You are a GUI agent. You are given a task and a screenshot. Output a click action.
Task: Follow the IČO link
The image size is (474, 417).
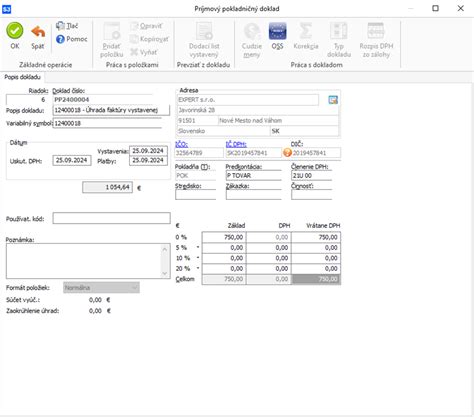(181, 144)
